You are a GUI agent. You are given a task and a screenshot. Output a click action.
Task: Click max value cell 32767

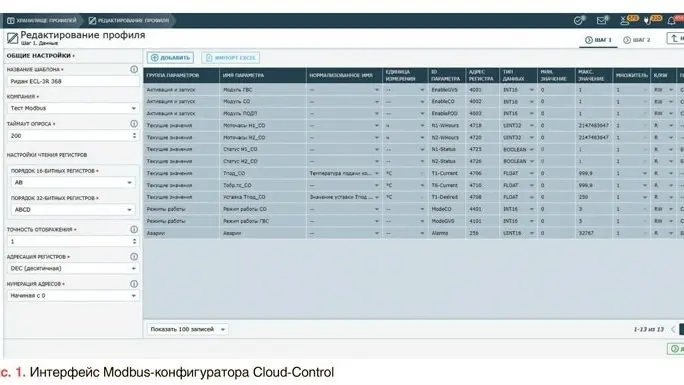(594, 233)
